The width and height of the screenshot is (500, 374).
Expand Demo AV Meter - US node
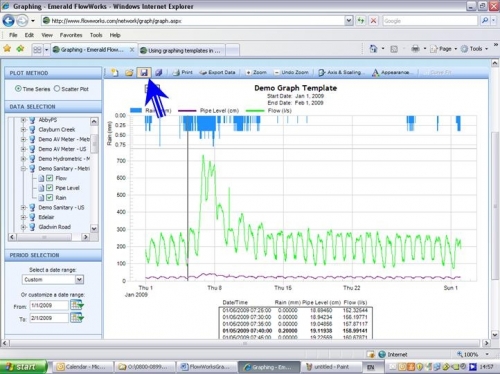(23, 149)
